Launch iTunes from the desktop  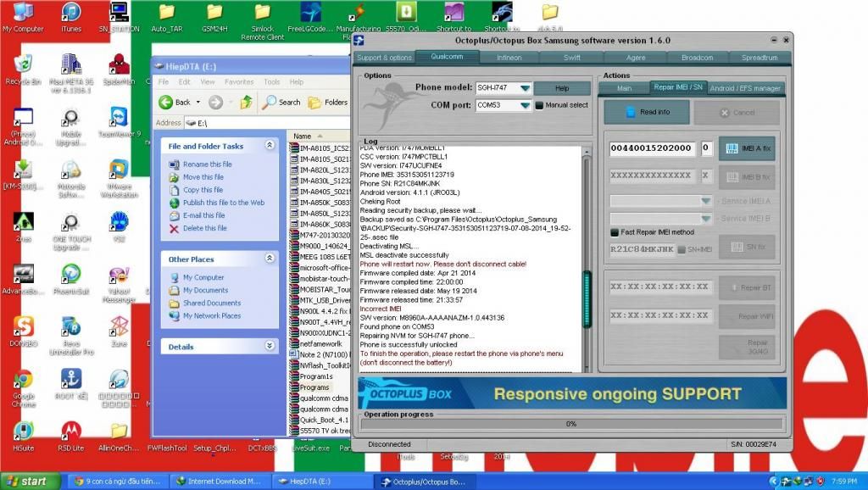pos(71,17)
